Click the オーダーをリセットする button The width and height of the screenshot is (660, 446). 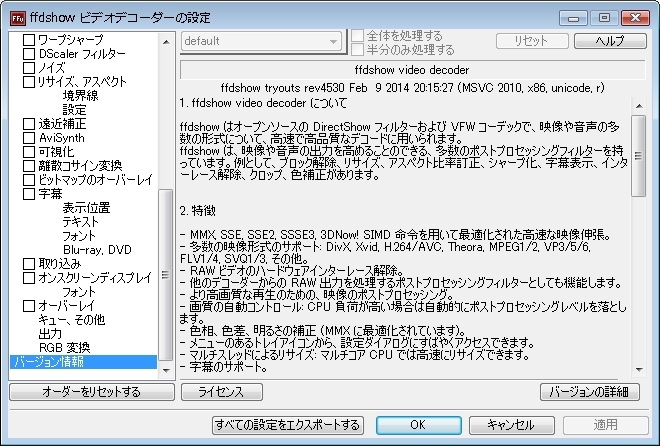[x=92, y=392]
